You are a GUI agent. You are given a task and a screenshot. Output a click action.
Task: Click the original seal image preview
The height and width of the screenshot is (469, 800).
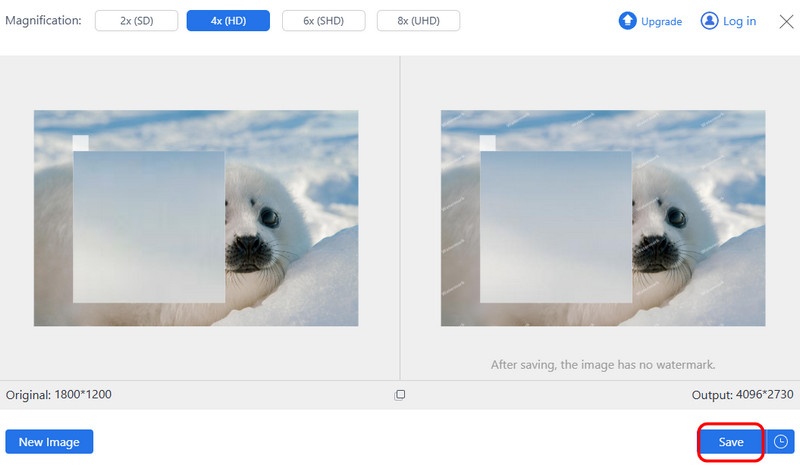pyautogui.click(x=196, y=218)
